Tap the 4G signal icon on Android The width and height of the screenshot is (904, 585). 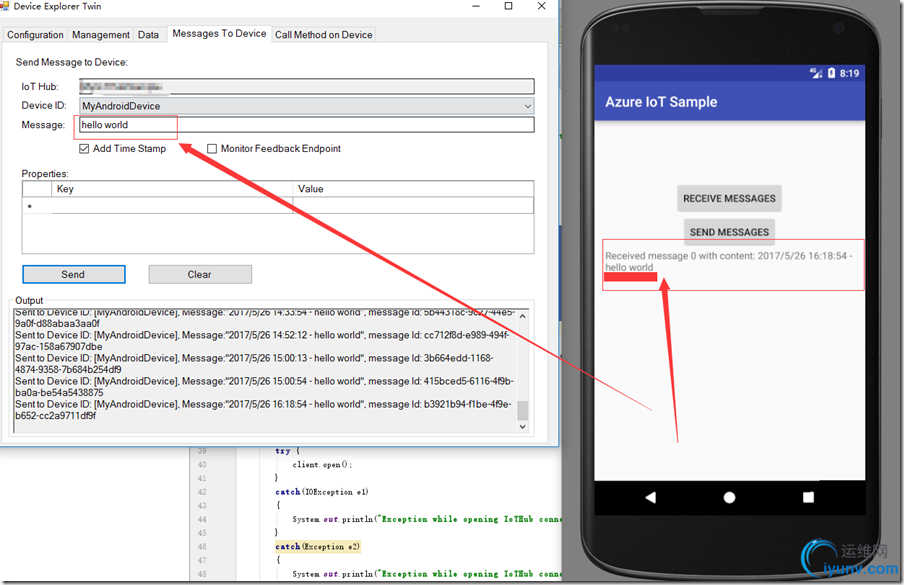816,73
